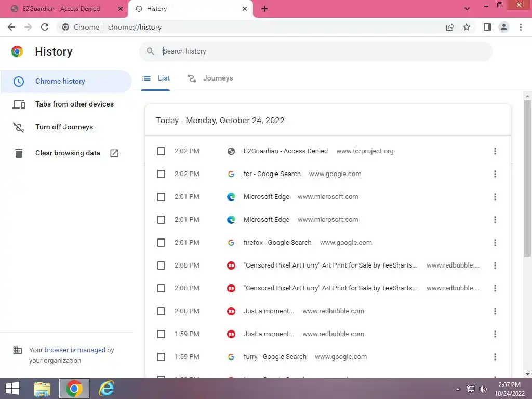The image size is (532, 399).
Task: Open Clear browsing data
Action: [66, 153]
